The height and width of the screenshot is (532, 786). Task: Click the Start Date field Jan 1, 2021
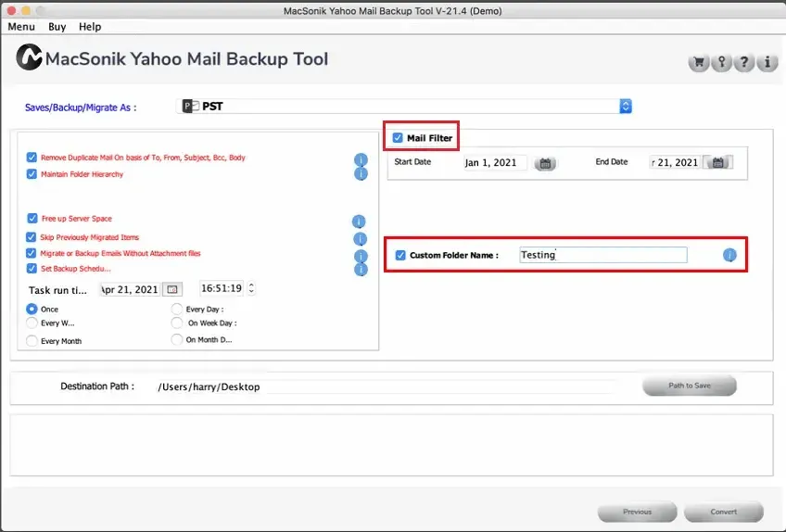495,162
